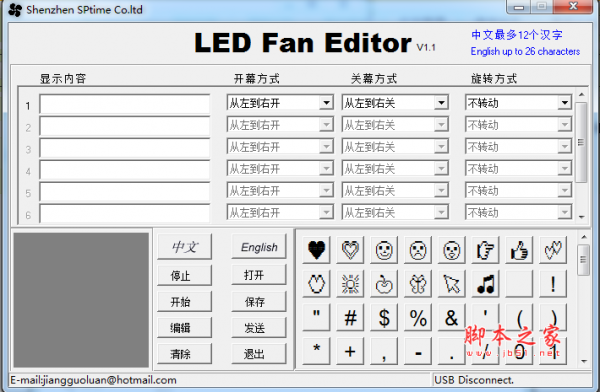This screenshot has width=600, height=392.
Task: Click the 编辑 edit button
Action: coord(184,328)
